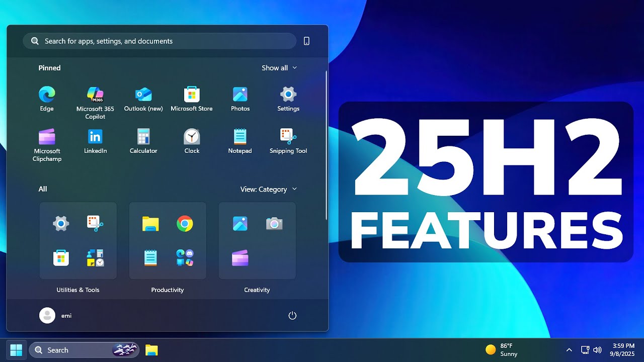Launch Camera in Creativity folder
This screenshot has width=644, height=362.
[274, 223]
